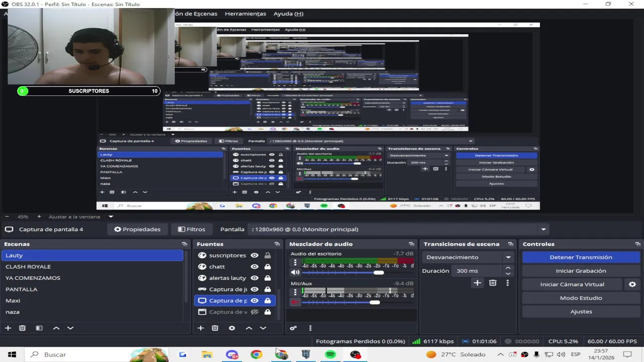
Task: Remove the selected source with the Fuentes trash icon
Action: pyautogui.click(x=215, y=328)
